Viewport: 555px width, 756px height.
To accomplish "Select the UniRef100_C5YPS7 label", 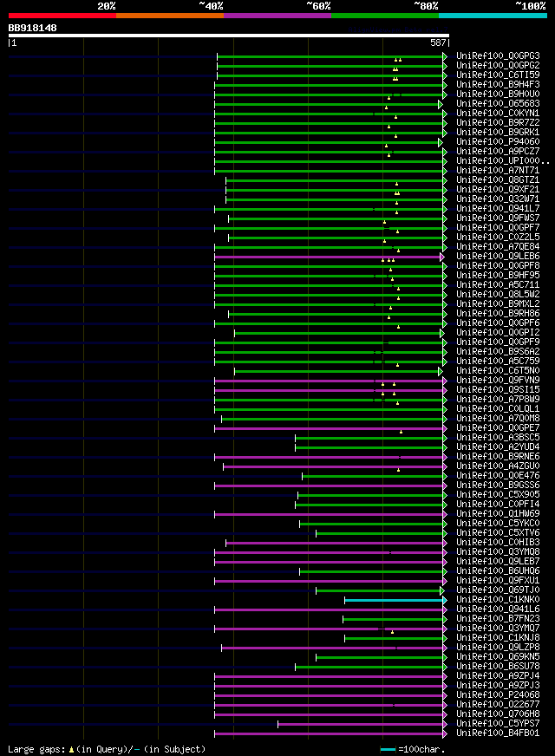I will [x=498, y=724].
